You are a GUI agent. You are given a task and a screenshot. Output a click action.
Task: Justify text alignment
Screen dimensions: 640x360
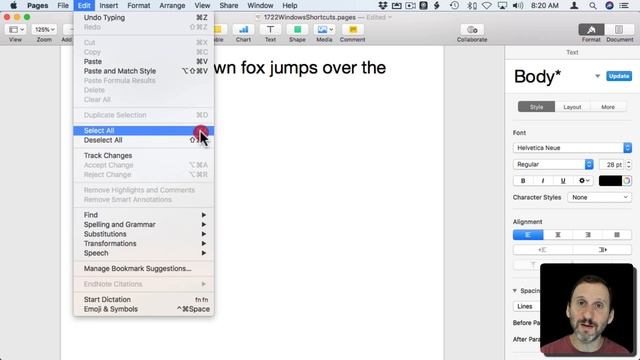tap(617, 235)
